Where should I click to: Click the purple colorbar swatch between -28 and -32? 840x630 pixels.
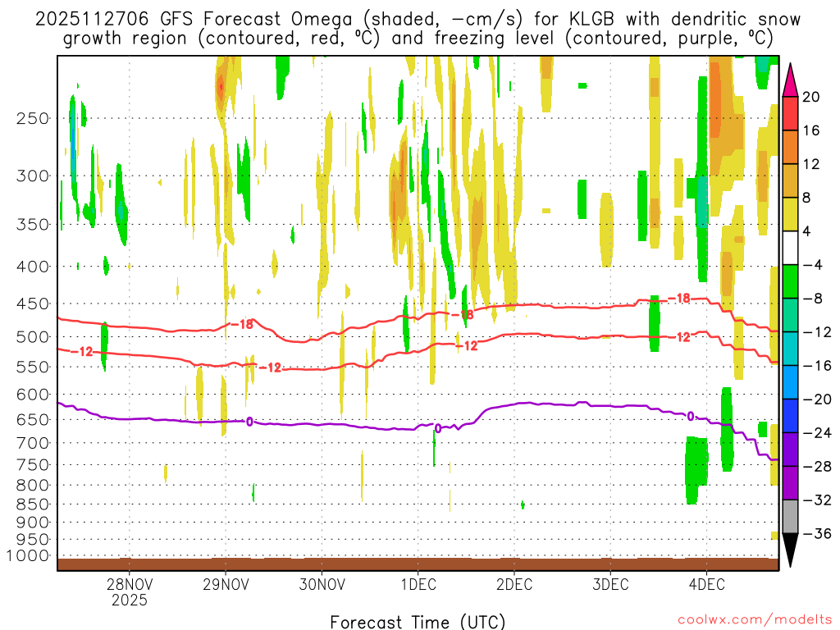[790, 483]
